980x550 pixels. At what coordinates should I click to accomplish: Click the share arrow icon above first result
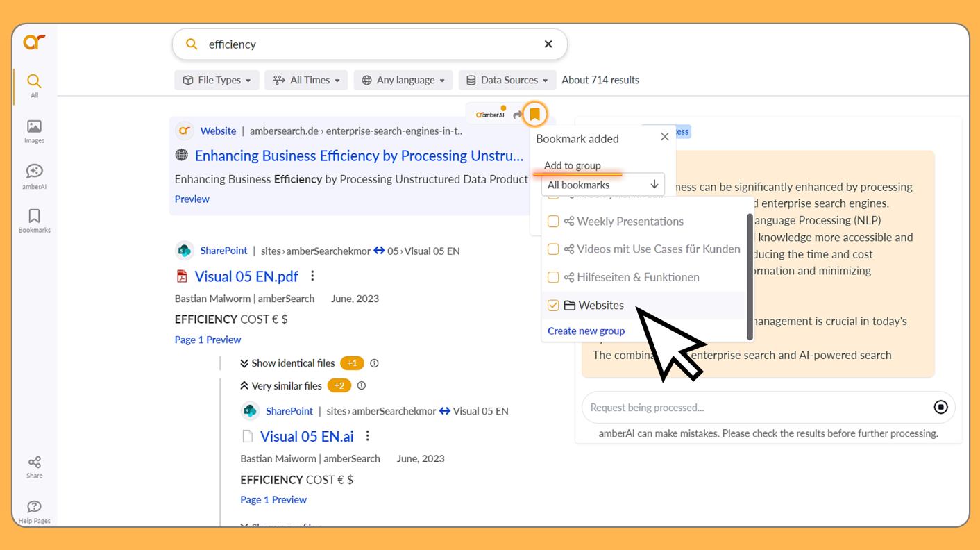(517, 115)
